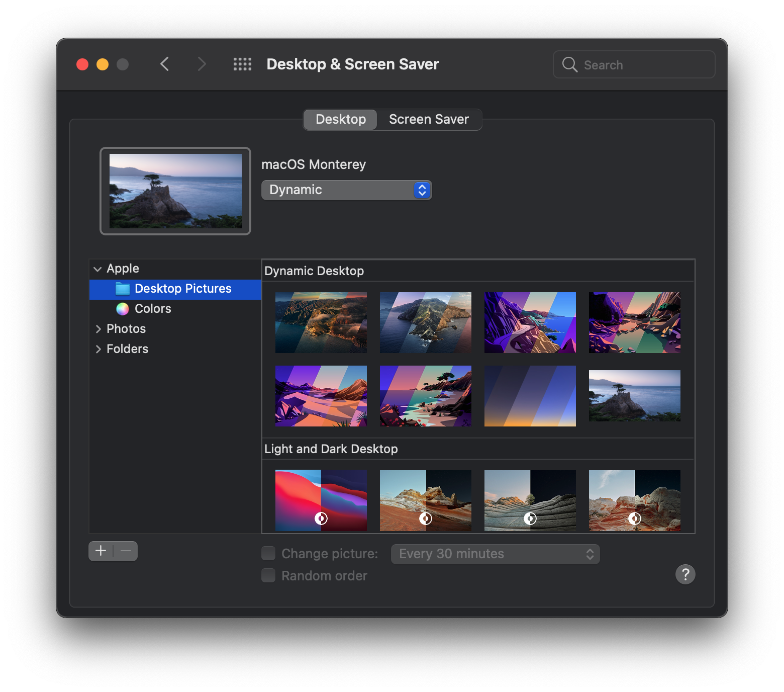Click the Dynamic Desktop section header
This screenshot has width=784, height=692.
click(314, 271)
